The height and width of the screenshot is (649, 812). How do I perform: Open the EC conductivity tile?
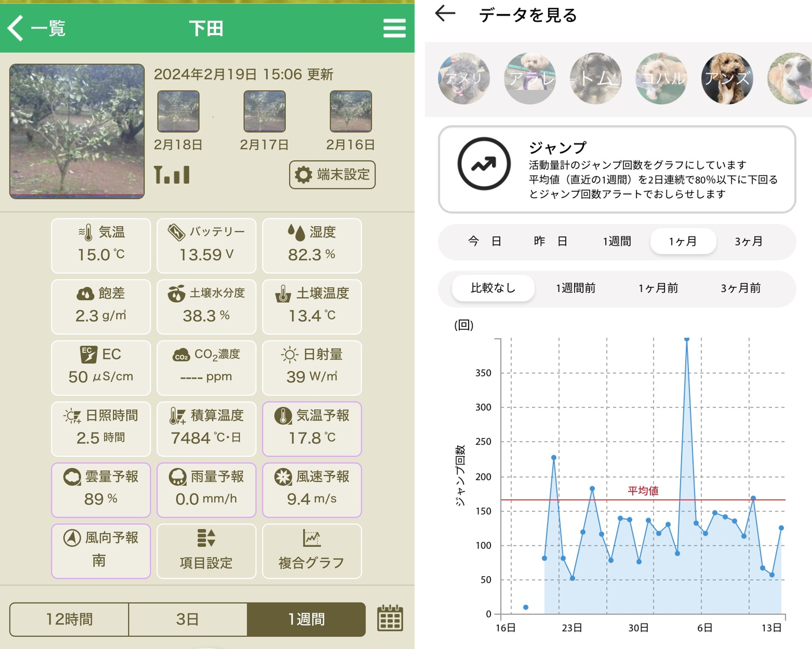pos(101,367)
